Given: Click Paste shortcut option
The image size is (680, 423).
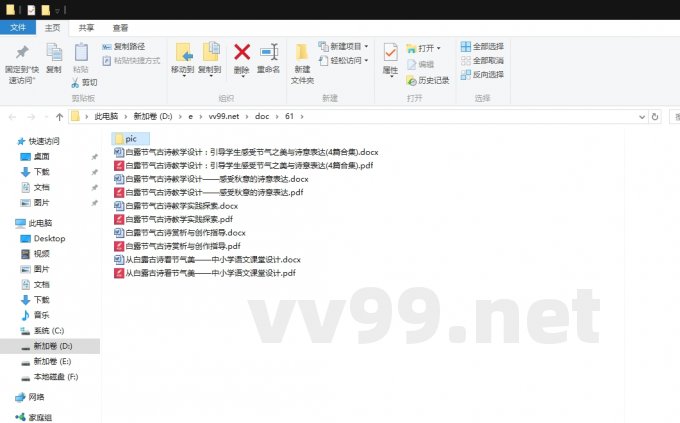Looking at the screenshot, I should 131,60.
